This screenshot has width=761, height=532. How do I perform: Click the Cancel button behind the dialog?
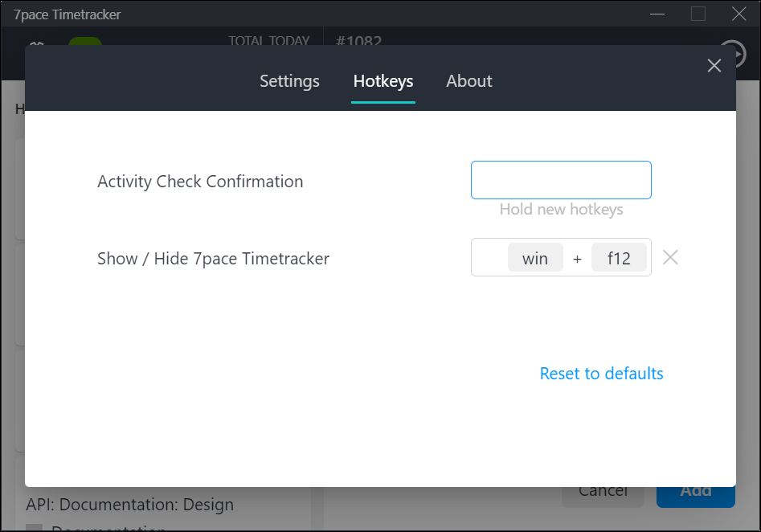[x=603, y=496]
